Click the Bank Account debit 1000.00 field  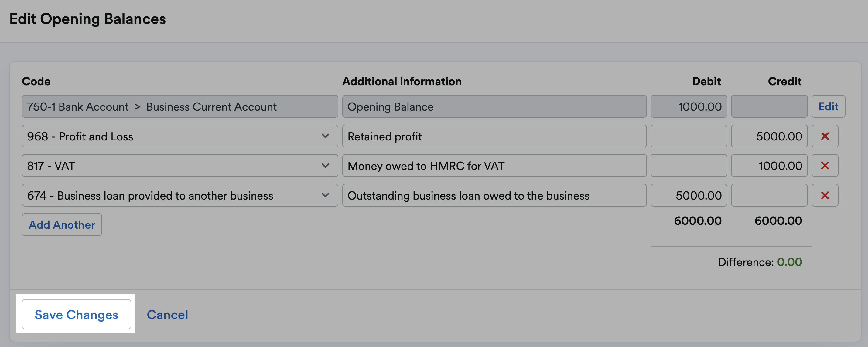[x=689, y=106]
